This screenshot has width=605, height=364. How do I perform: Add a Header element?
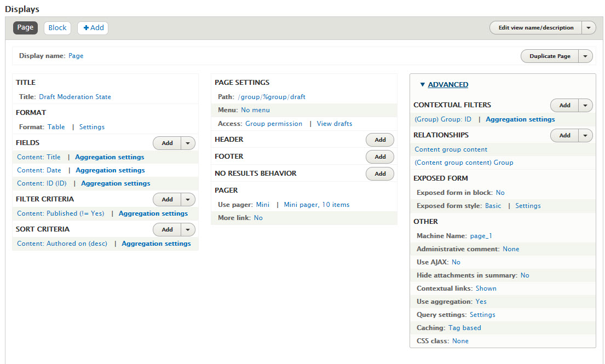tap(380, 140)
